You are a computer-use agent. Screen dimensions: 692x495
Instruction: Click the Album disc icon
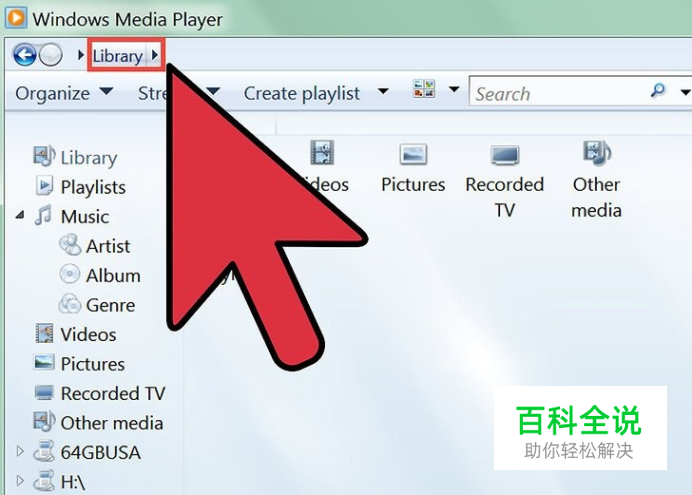70,274
